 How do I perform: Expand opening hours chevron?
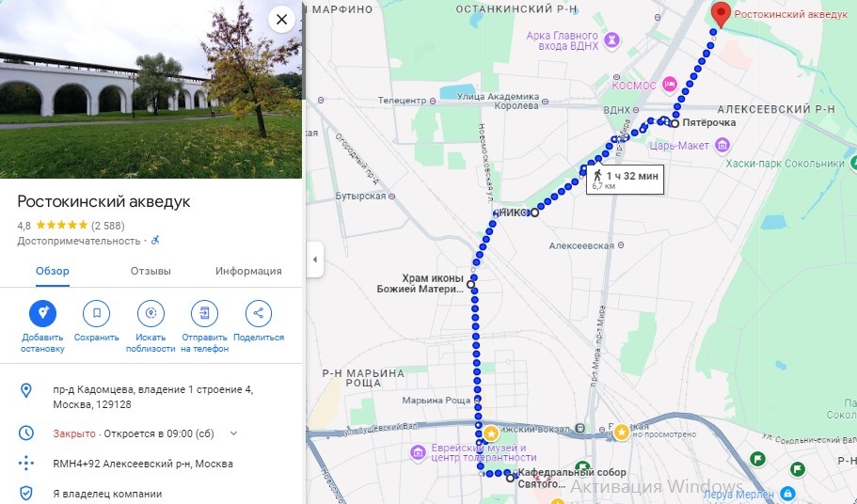(x=233, y=433)
